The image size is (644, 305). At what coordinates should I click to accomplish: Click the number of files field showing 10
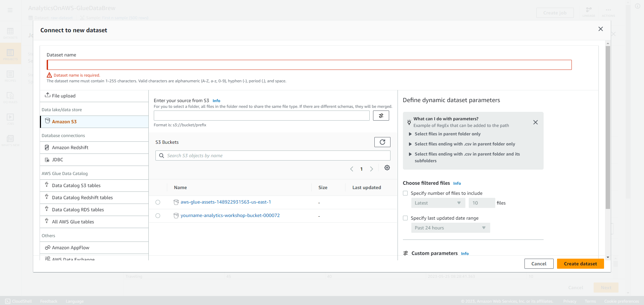(481, 203)
